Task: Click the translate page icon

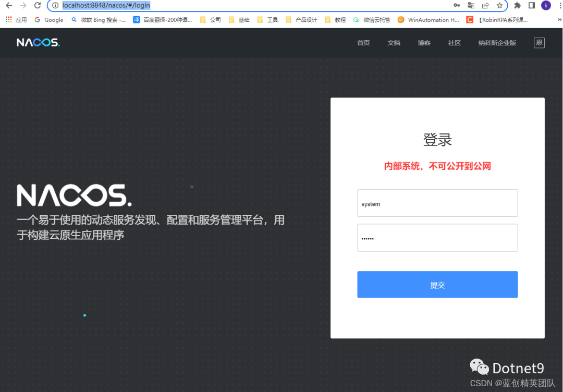Action: (471, 5)
